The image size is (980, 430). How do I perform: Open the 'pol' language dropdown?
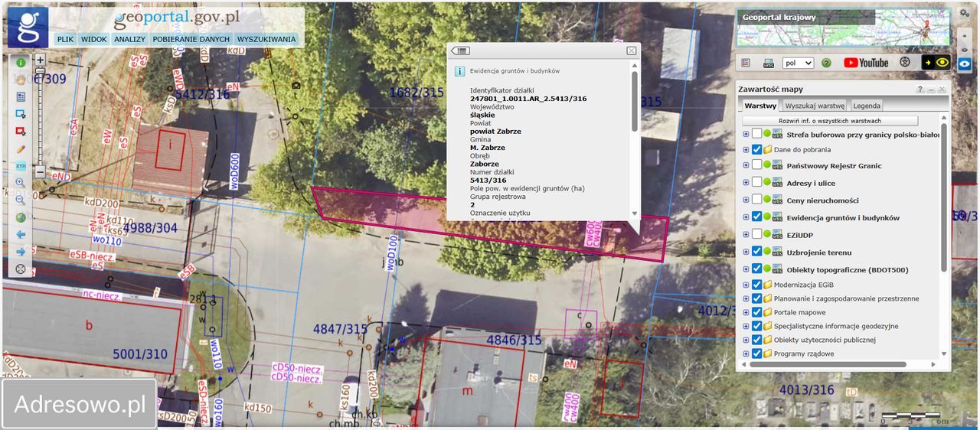[798, 63]
